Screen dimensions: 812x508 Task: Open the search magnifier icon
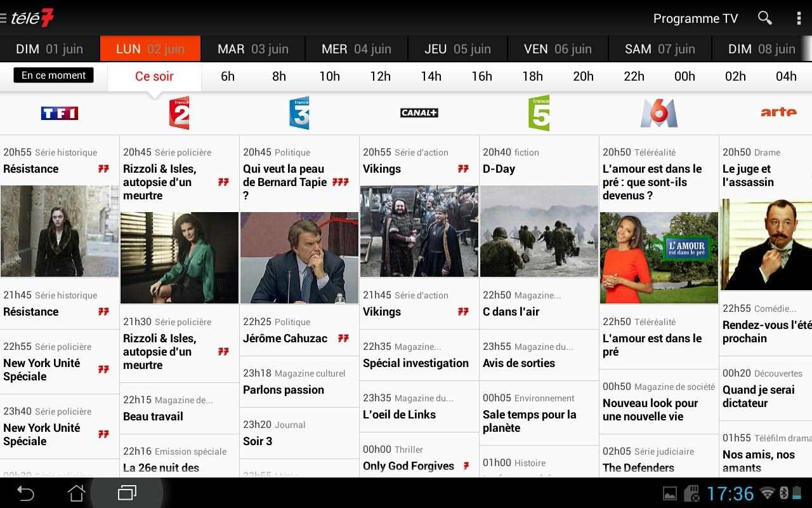pyautogui.click(x=765, y=18)
